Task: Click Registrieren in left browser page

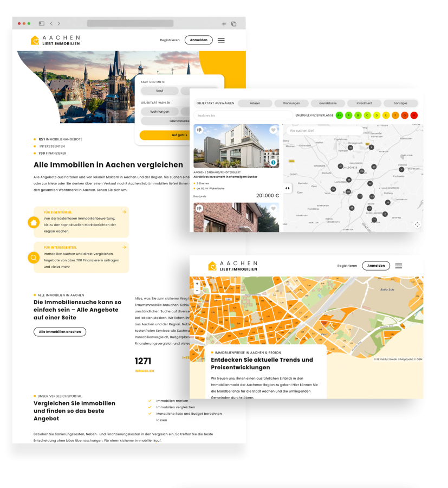Action: point(170,40)
